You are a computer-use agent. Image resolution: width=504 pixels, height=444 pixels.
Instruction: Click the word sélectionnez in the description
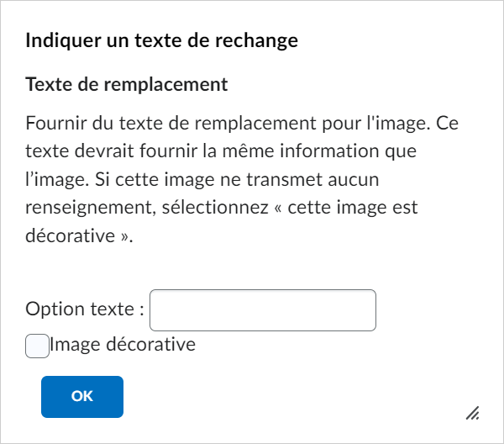click(x=215, y=208)
